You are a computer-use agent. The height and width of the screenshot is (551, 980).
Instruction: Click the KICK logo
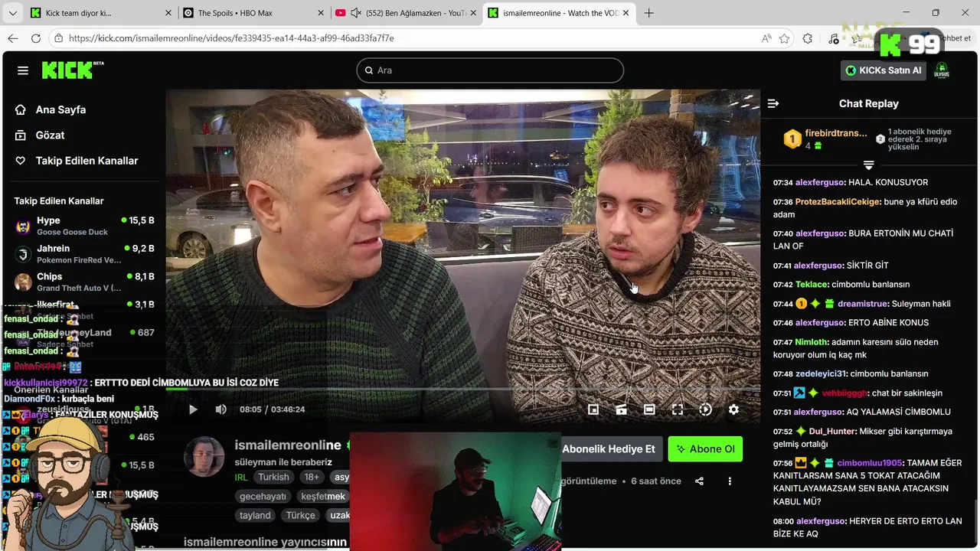pyautogui.click(x=73, y=70)
